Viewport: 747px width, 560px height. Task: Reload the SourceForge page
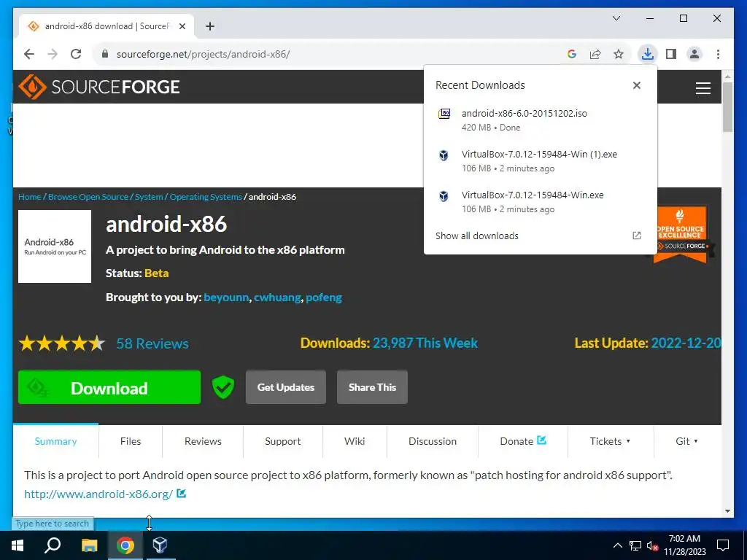pyautogui.click(x=76, y=54)
